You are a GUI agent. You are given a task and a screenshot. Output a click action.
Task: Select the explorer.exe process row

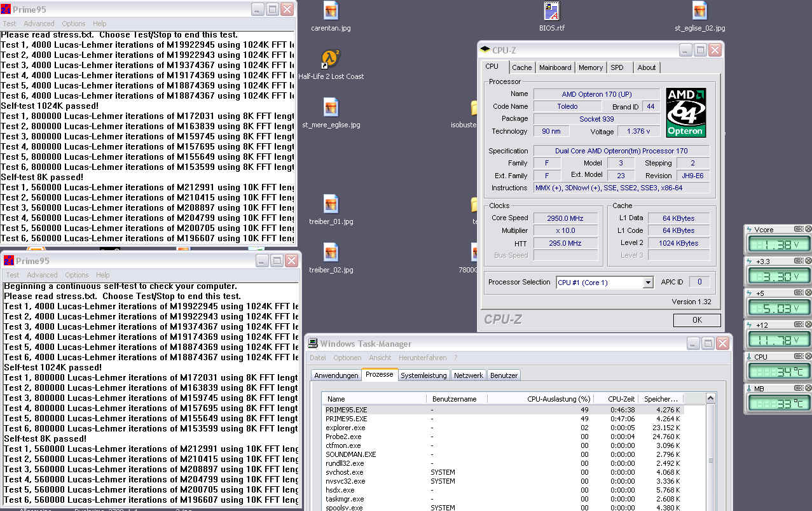click(503, 428)
